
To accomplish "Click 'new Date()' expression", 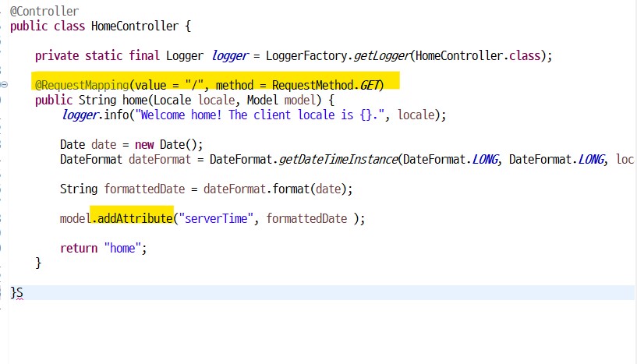I will coord(166,145).
